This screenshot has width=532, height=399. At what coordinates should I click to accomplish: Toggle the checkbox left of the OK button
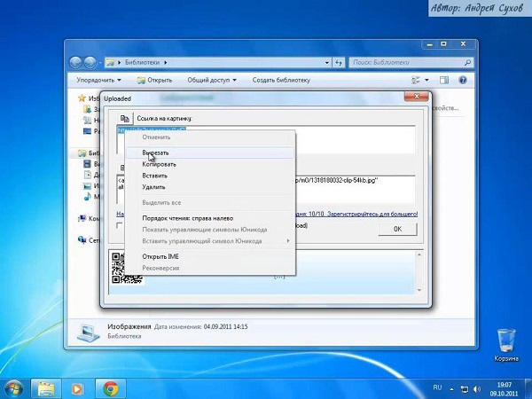pos(120,227)
